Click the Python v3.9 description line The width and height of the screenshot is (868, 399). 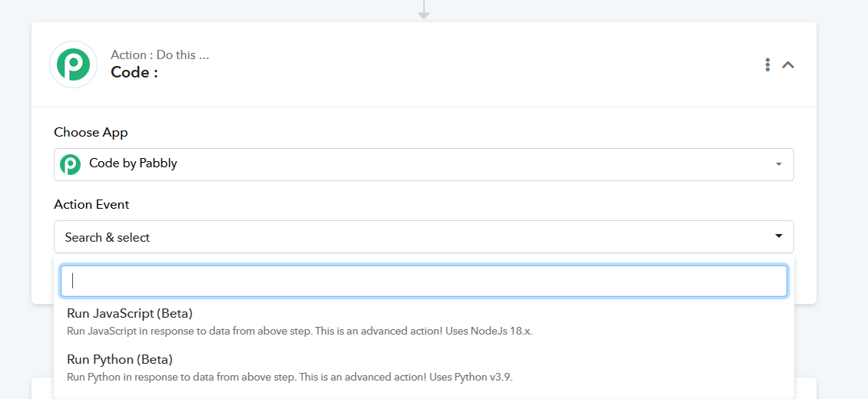tap(290, 378)
